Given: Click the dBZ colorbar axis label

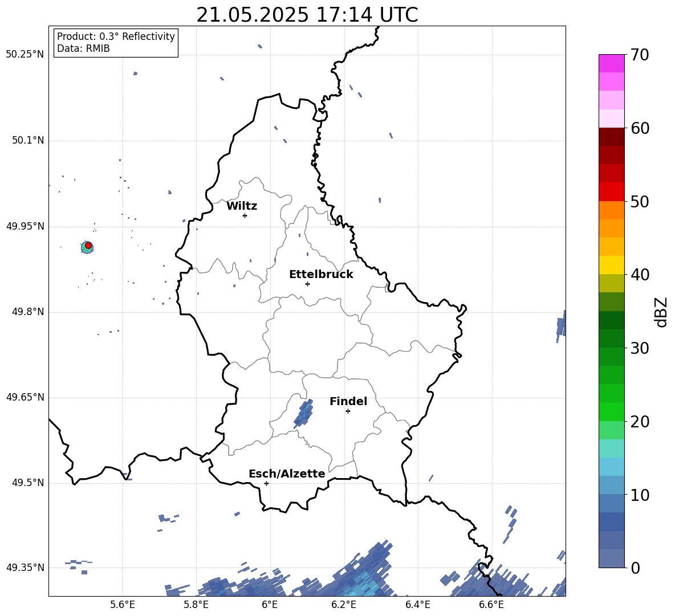Looking at the screenshot, I should click(x=662, y=312).
